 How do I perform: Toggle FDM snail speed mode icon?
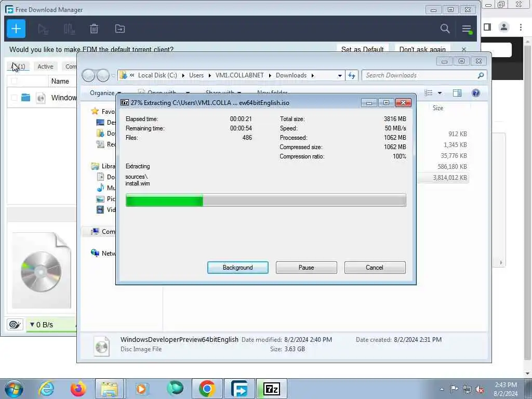click(15, 325)
